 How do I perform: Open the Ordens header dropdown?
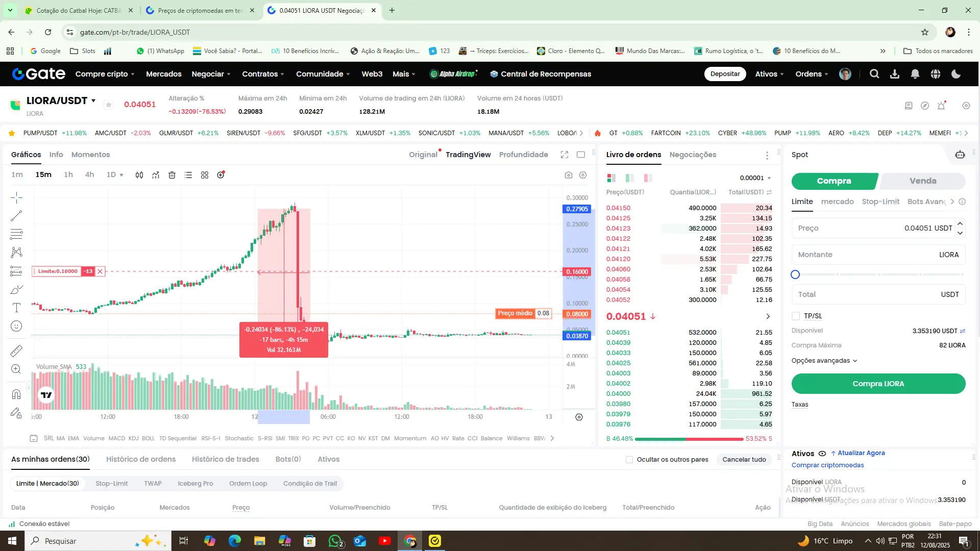[812, 74]
